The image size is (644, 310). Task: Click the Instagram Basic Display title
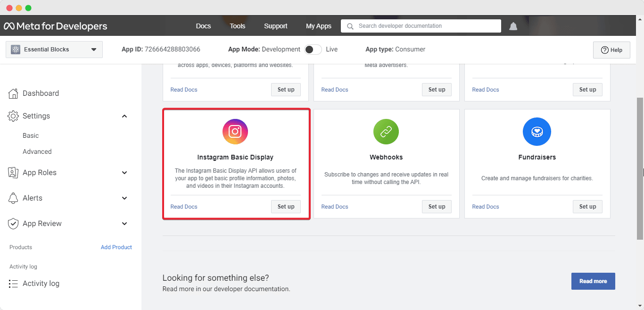(x=235, y=157)
